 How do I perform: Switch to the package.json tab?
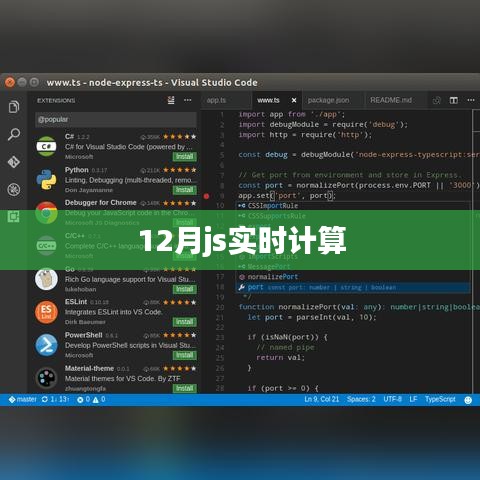[x=328, y=100]
